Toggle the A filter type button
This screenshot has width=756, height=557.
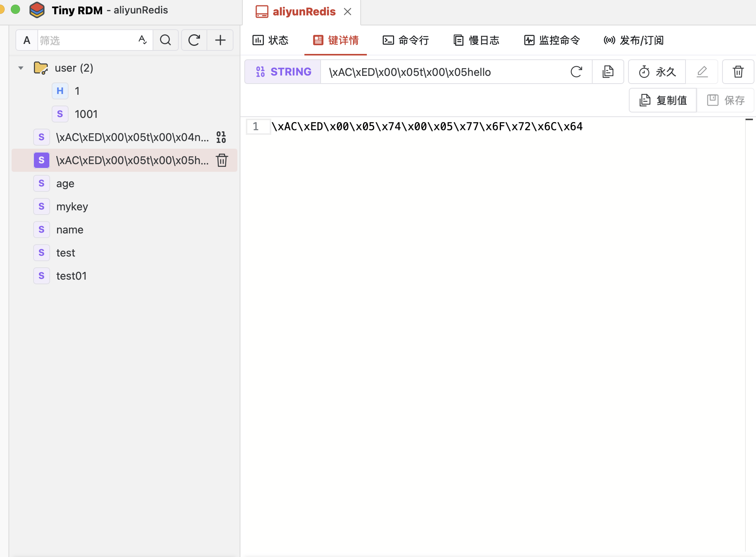click(27, 40)
